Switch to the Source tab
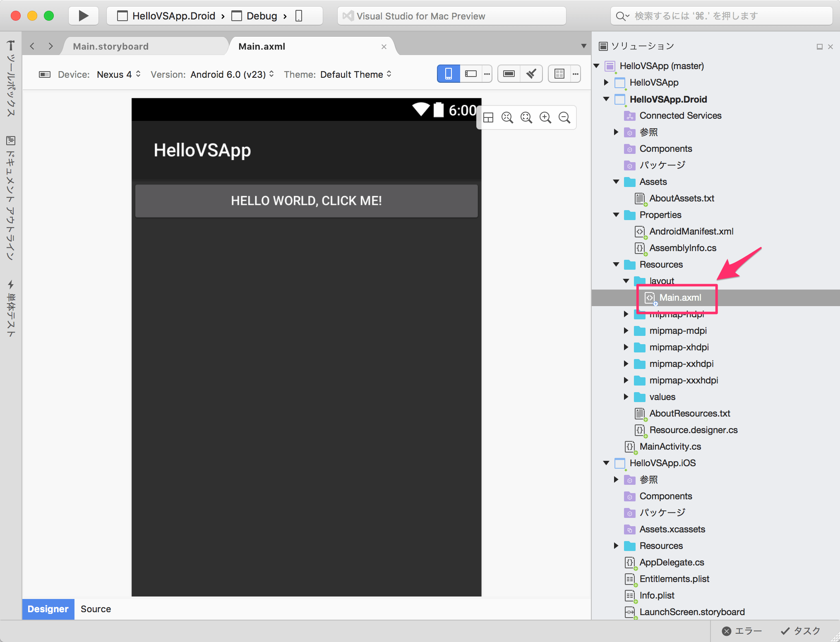Image resolution: width=840 pixels, height=642 pixels. tap(96, 609)
